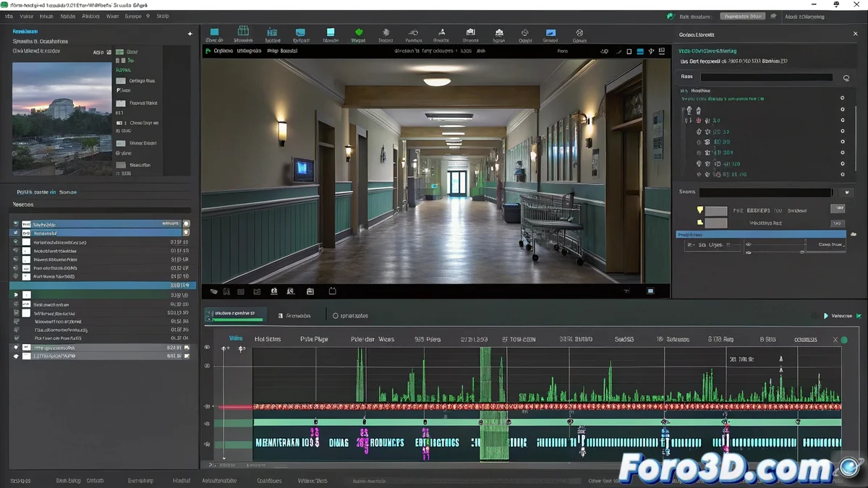Screen dimensions: 868x488
Task: Click the light cyan square icon in the top toolbar
Action: coord(331,32)
